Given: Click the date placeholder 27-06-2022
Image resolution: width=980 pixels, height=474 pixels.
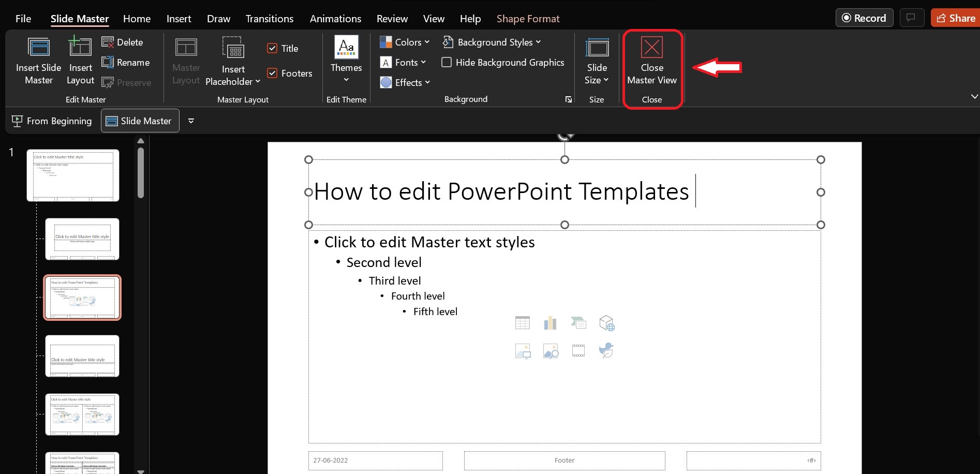Looking at the screenshot, I should [376, 461].
